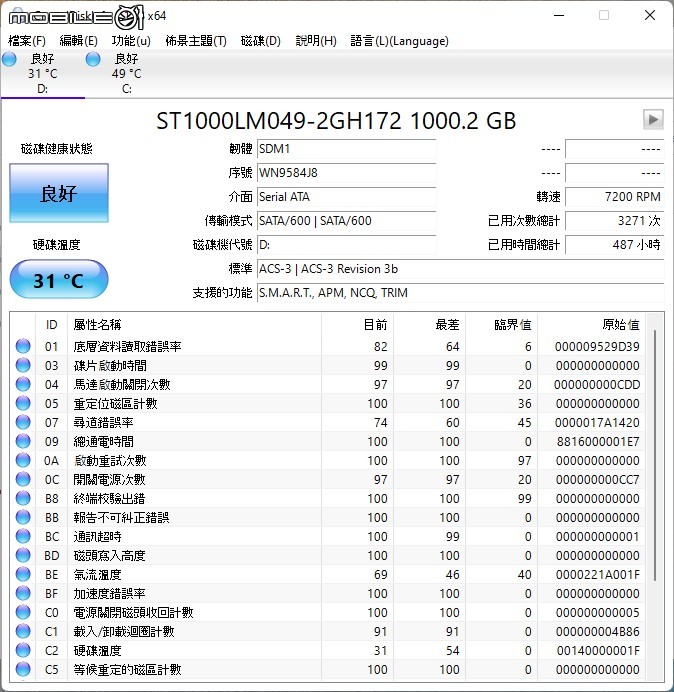The width and height of the screenshot is (674, 692).
Task: Click the rotation rate value 7200 RPM
Action: 614,196
